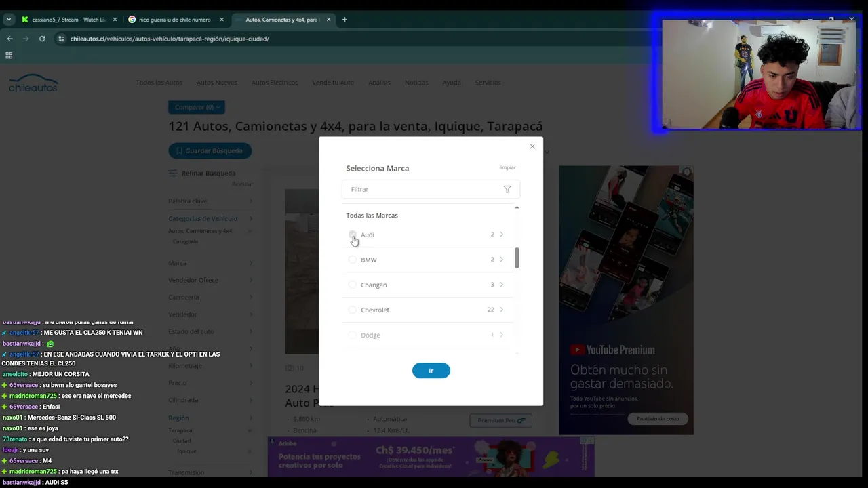The height and width of the screenshot is (488, 868).
Task: Click the filter funnel icon
Action: [x=507, y=189]
